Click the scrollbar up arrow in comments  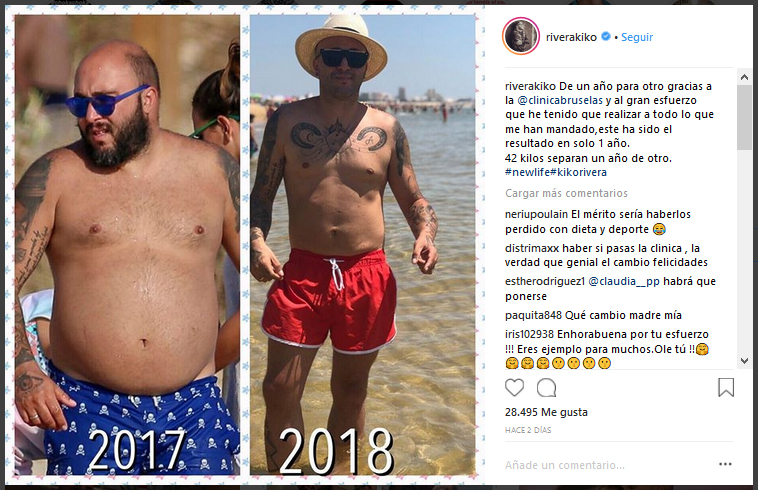744,77
